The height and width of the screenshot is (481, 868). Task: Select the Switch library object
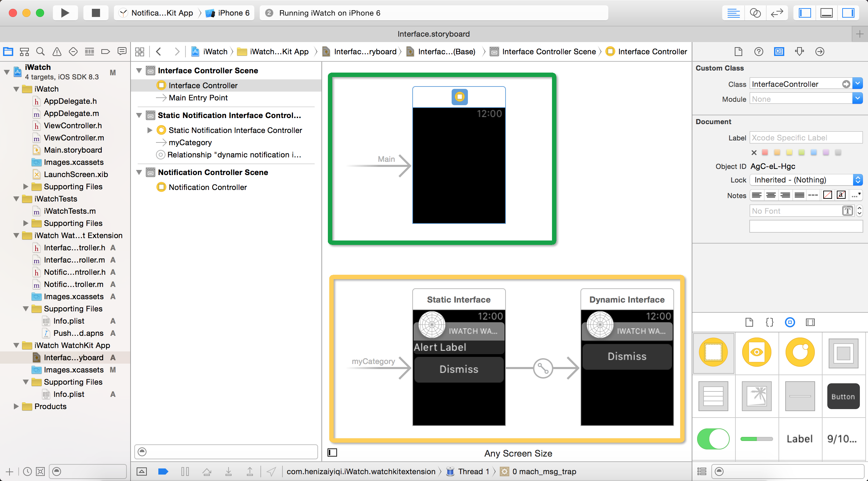[x=713, y=439]
